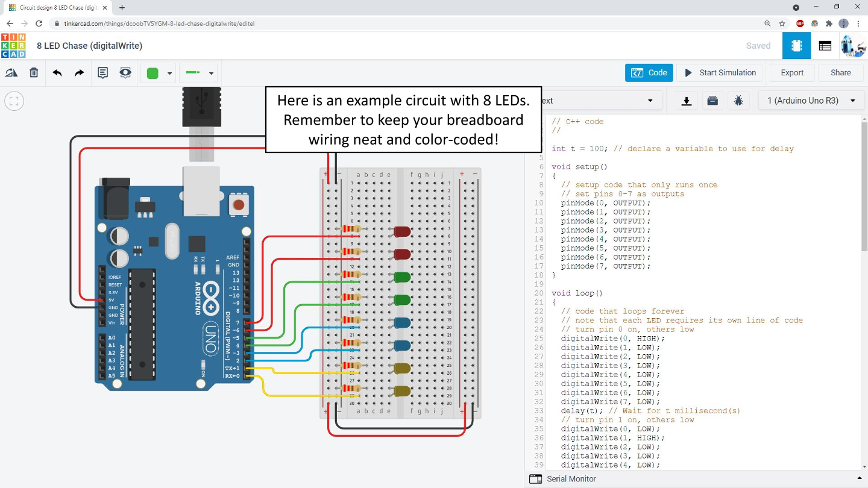The image size is (868, 488).
Task: Click the green wire color swatch
Action: pos(153,74)
